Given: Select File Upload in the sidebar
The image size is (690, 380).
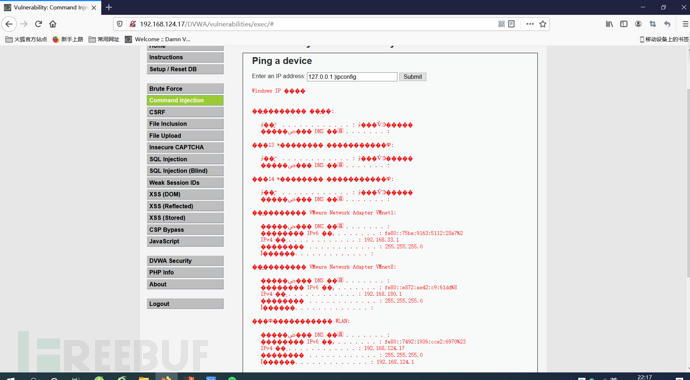Looking at the screenshot, I should click(x=185, y=135).
